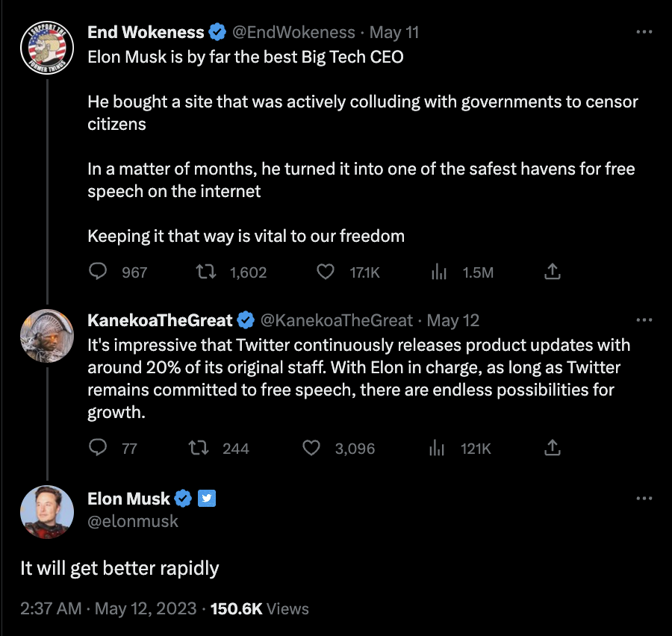Retweet KanekoaTheGreat's post
This screenshot has width=672, height=636.
[x=198, y=448]
